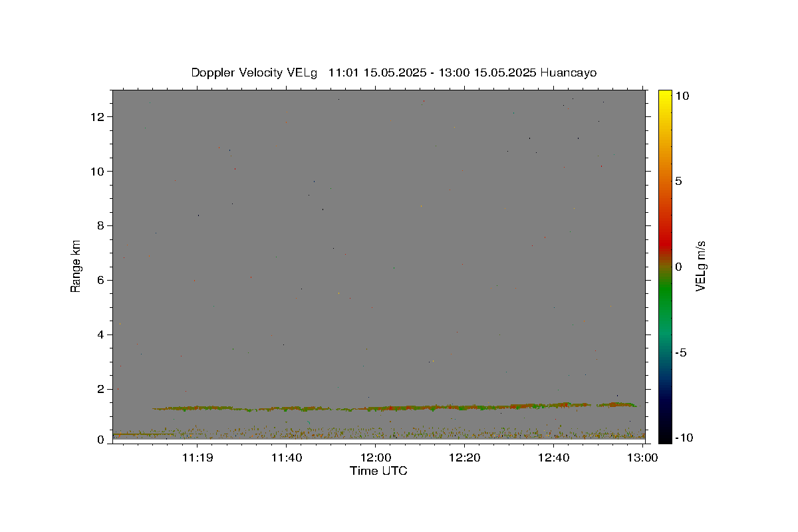Click the plot title 'Doppler Velocity VELg'
Screen dimensions: 798x532
(255, 72)
